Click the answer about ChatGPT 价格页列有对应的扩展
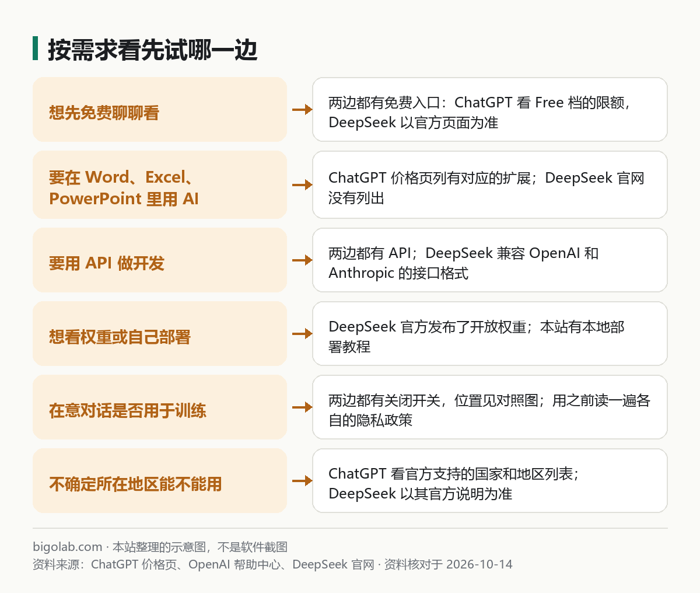The width and height of the screenshot is (700, 593). coord(490,185)
